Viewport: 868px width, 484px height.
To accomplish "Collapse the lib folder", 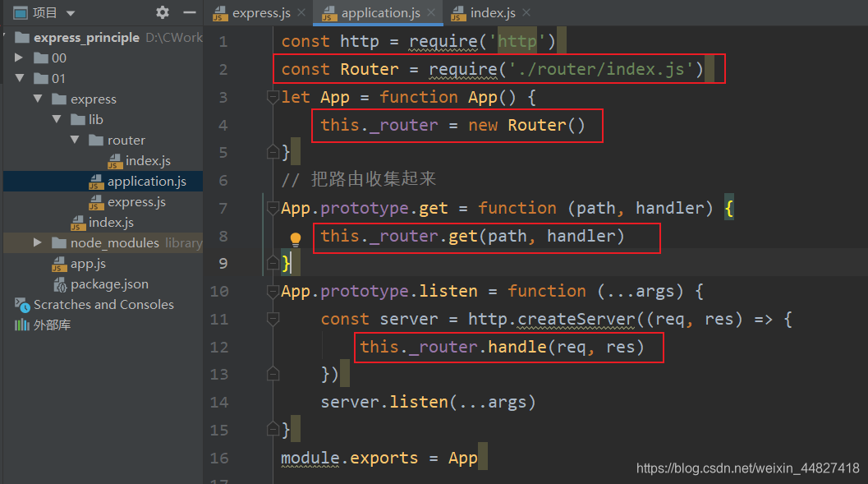I will coord(57,119).
